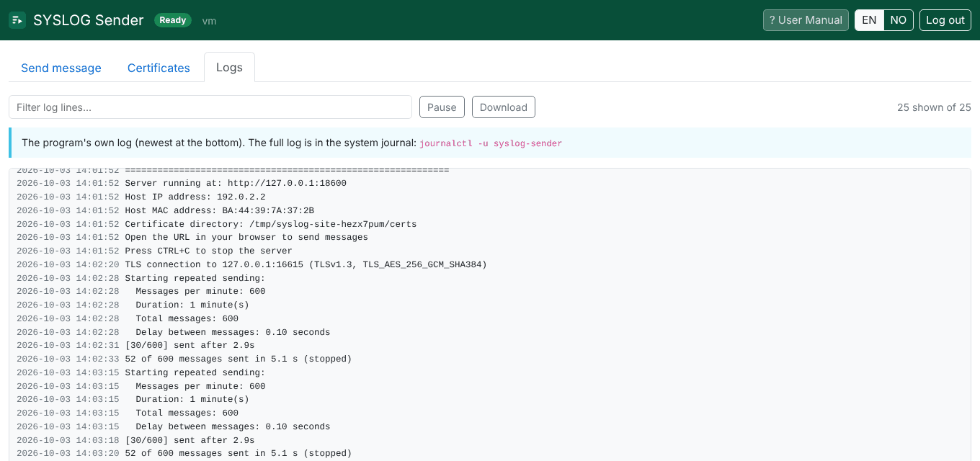Click the 14:03:15 'Starting repeated sending' line

click(x=141, y=372)
